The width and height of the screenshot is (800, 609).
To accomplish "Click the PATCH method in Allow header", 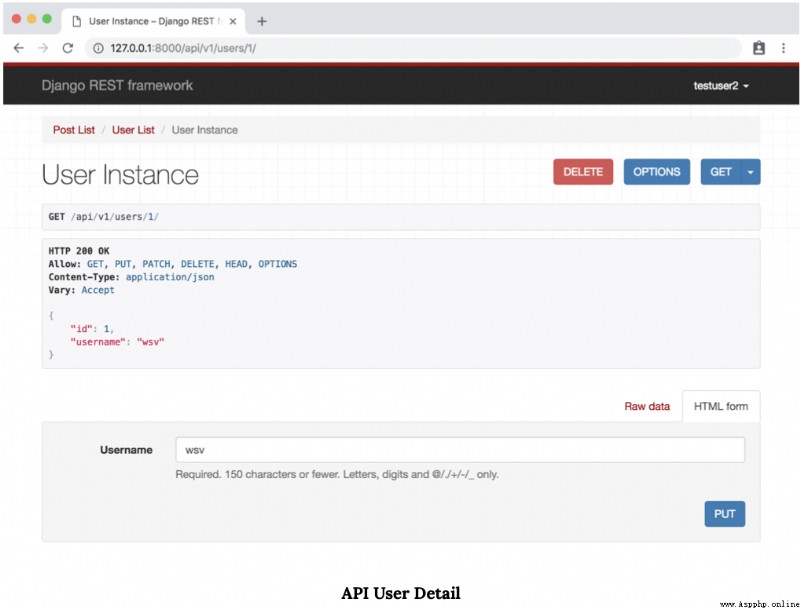I will [156, 264].
